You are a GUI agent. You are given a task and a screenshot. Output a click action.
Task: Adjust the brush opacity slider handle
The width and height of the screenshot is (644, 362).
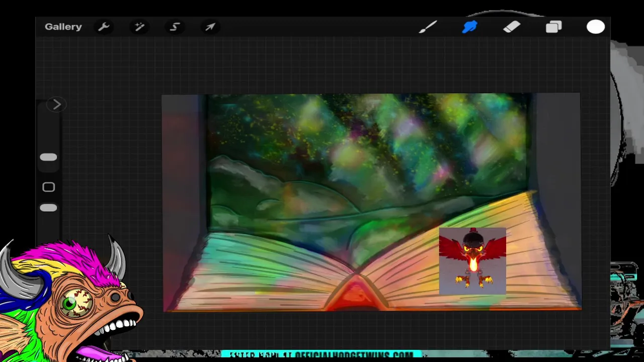point(48,208)
